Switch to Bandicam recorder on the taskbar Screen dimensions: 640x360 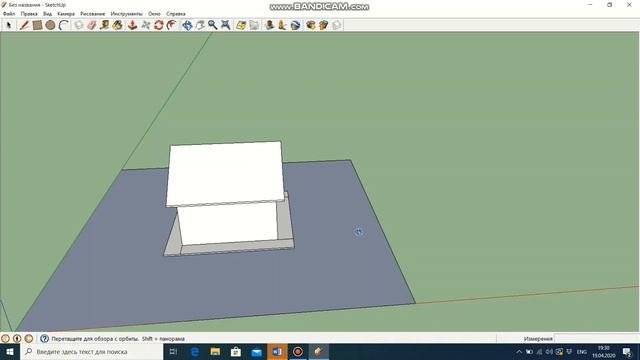click(298, 352)
